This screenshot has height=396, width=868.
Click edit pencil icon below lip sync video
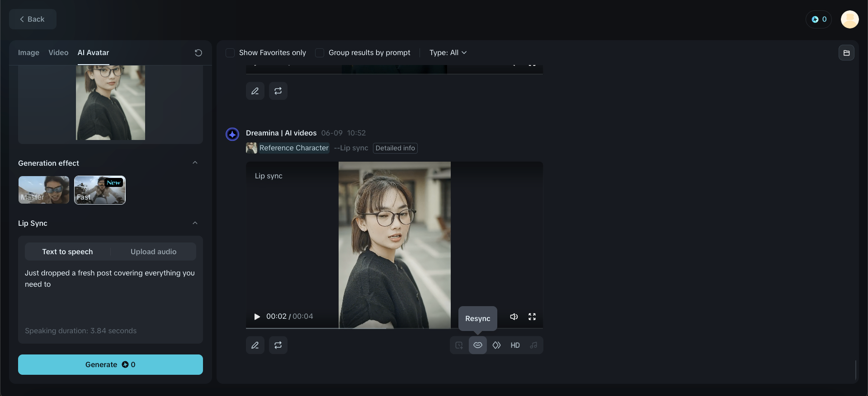pyautogui.click(x=255, y=345)
